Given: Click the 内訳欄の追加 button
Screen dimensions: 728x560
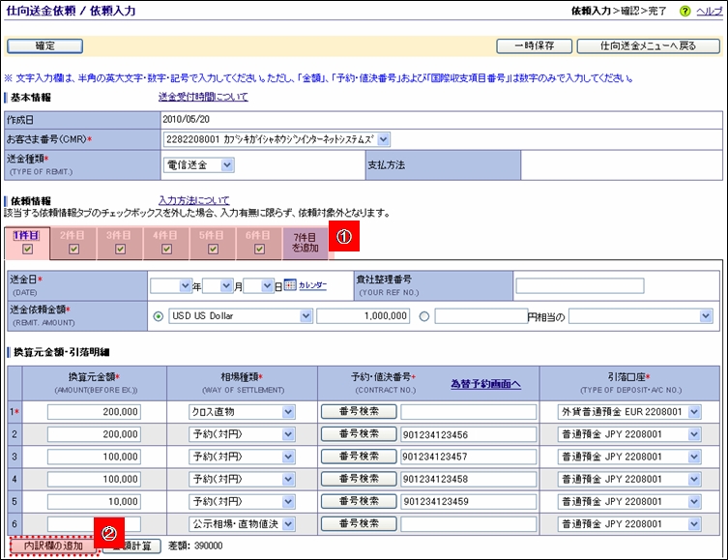Looking at the screenshot, I should (x=54, y=546).
